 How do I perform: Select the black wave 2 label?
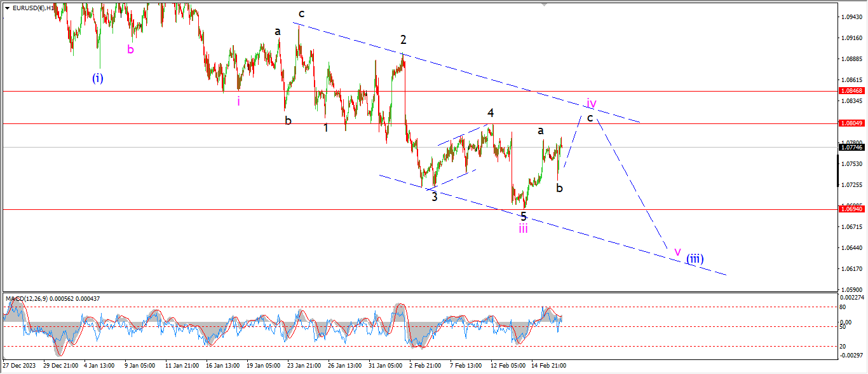point(403,39)
